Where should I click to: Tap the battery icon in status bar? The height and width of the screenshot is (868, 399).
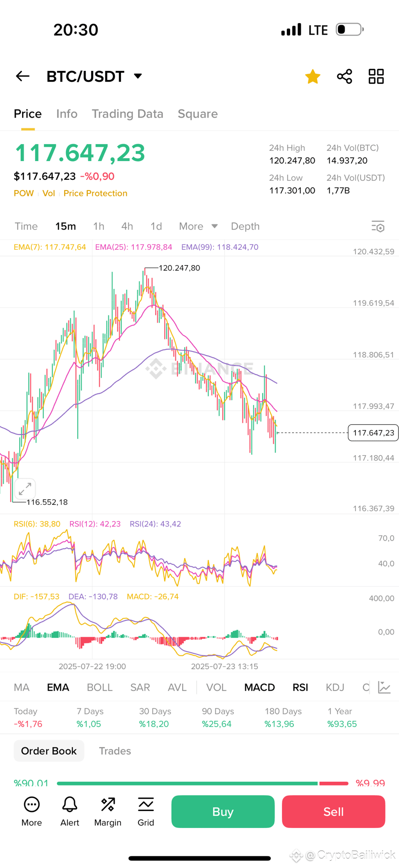coord(350,29)
